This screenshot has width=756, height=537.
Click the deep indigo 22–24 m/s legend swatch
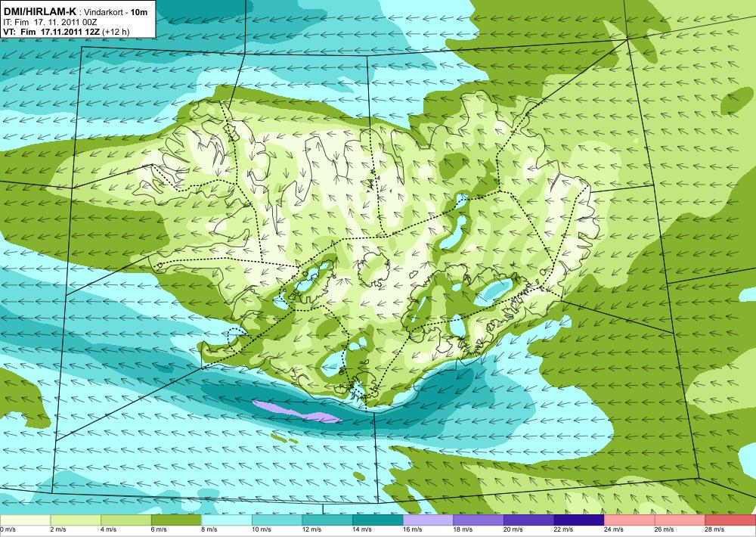579,520
